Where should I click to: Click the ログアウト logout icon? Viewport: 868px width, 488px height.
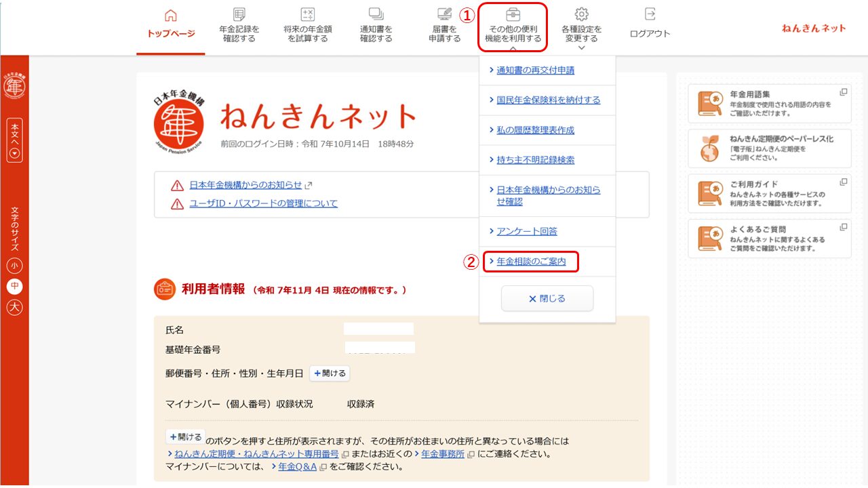click(x=650, y=14)
